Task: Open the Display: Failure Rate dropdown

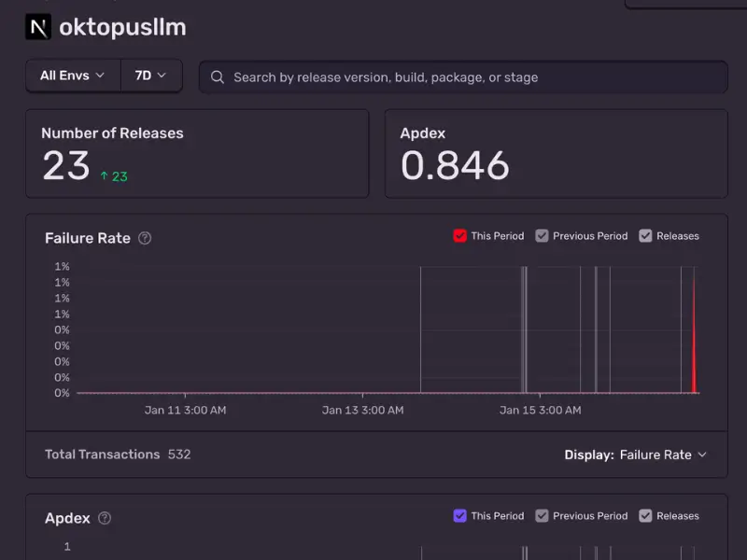Action: coord(635,455)
